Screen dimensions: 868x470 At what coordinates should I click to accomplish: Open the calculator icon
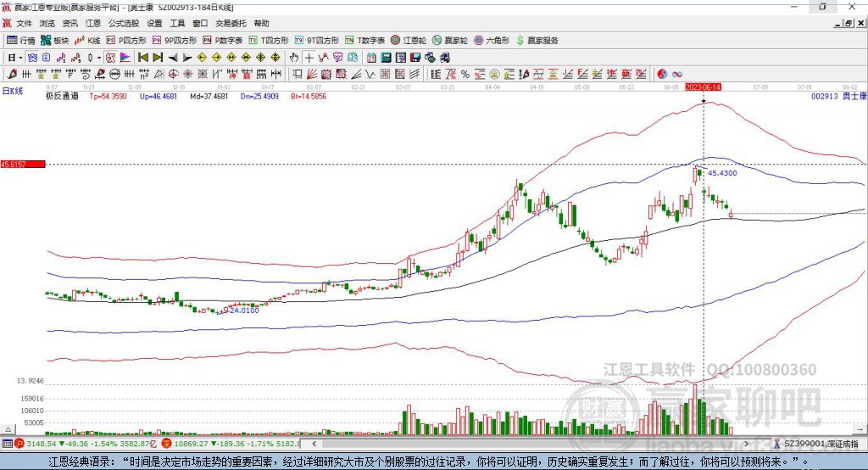[x=386, y=58]
